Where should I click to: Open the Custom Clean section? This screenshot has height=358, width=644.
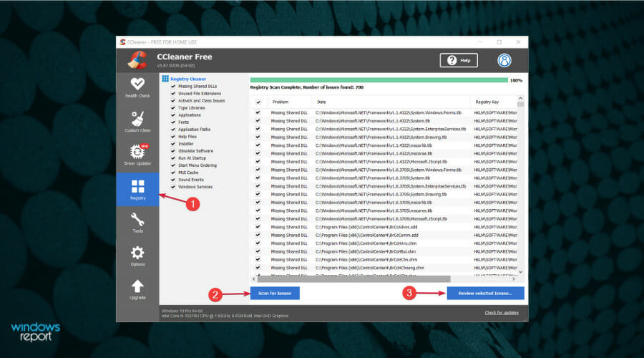pos(137,122)
